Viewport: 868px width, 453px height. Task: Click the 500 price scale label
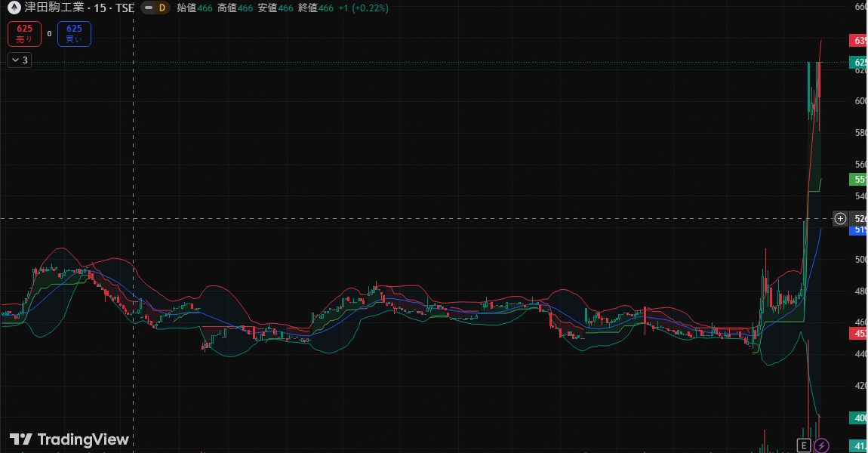pyautogui.click(x=860, y=259)
